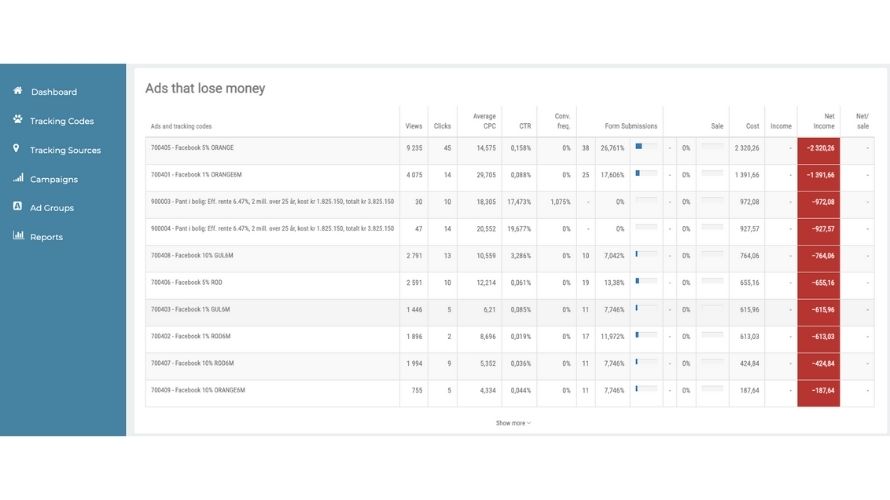
Task: Go to the Campaigns section
Action: (54, 179)
